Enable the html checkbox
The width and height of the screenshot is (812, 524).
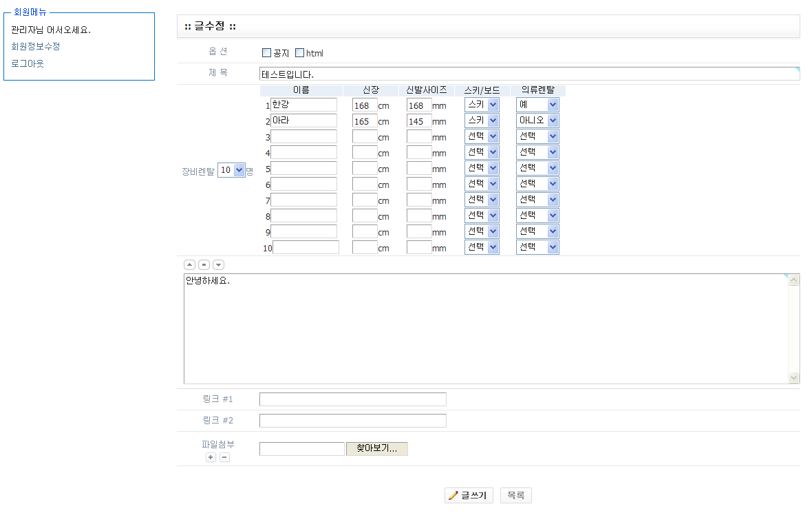299,53
